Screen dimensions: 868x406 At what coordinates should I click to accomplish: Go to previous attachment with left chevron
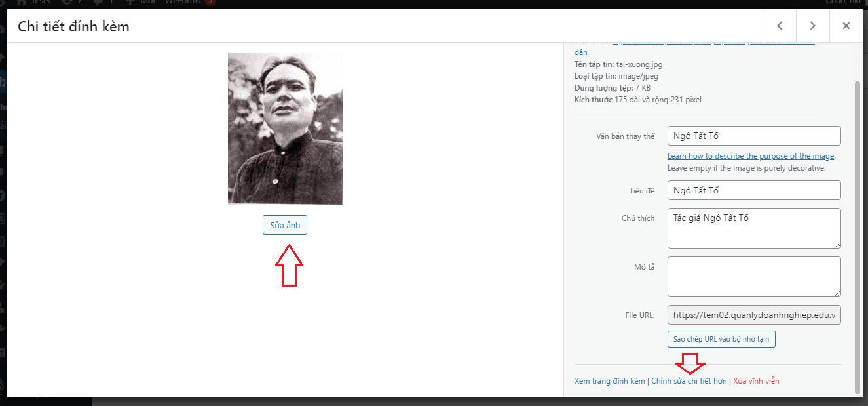[780, 26]
